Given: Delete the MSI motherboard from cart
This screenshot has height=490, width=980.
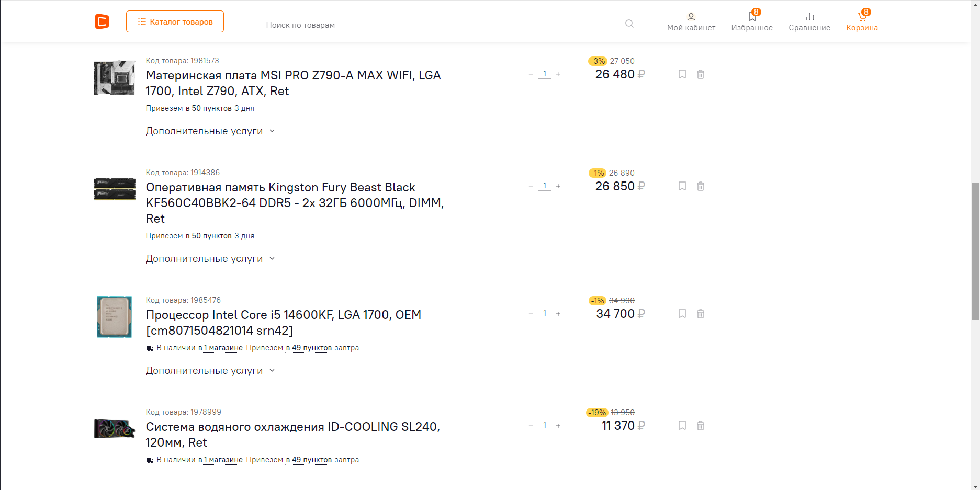Looking at the screenshot, I should tap(701, 74).
